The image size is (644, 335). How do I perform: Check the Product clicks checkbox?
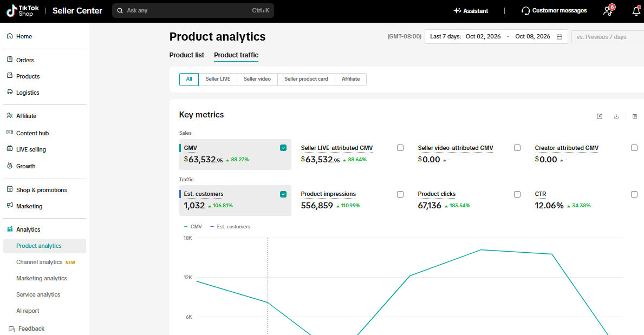[517, 194]
